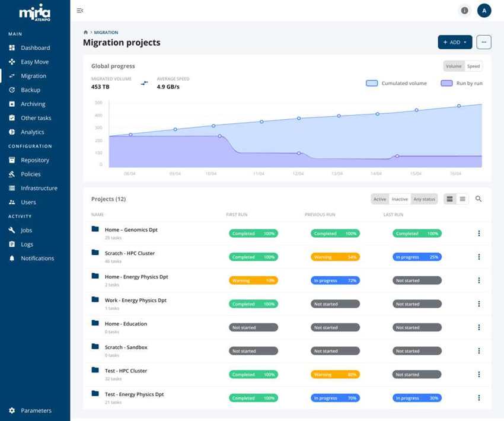The image size is (504, 421).
Task: Switch to card view layout icon
Action: pos(450,199)
